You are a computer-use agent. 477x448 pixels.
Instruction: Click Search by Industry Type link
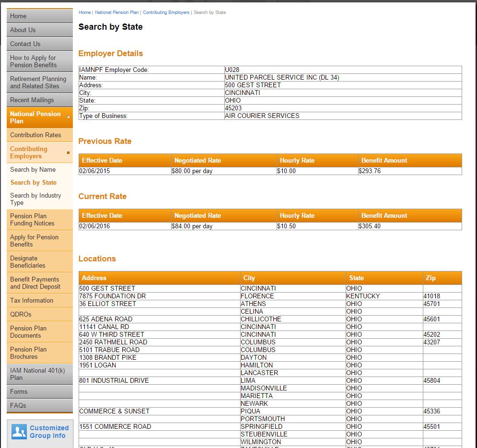pyautogui.click(x=35, y=199)
